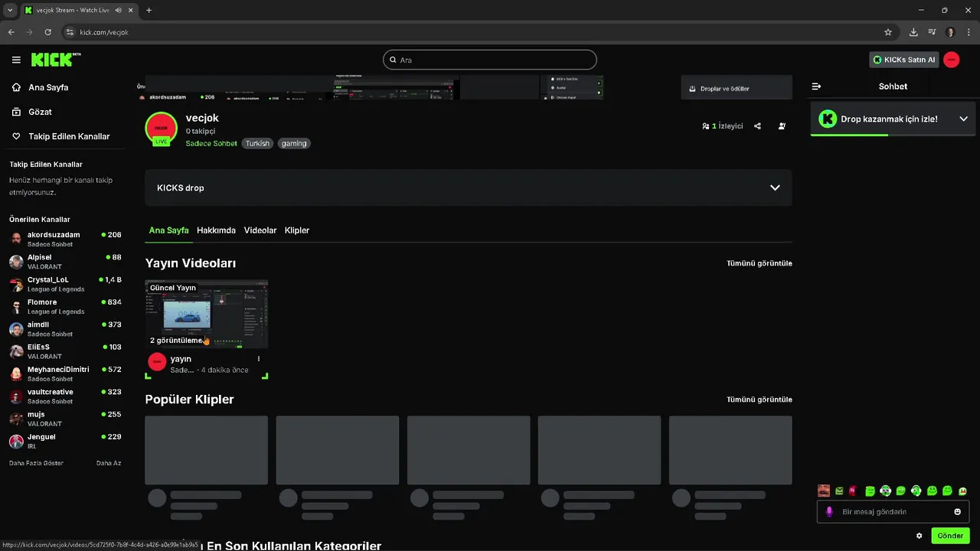Screen dimensions: 980x551
Task: Click Daha Fazla Göster in sidebar
Action: [36, 463]
